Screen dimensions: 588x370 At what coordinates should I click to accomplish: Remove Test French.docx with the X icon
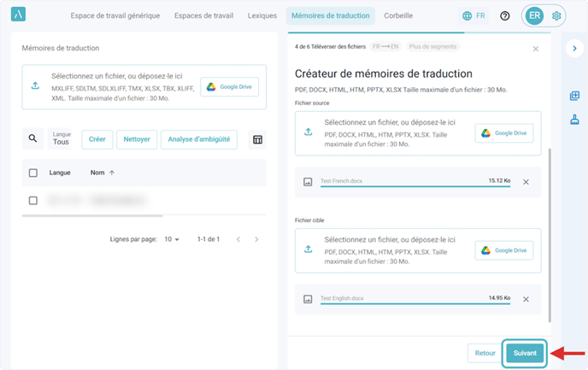(x=526, y=182)
